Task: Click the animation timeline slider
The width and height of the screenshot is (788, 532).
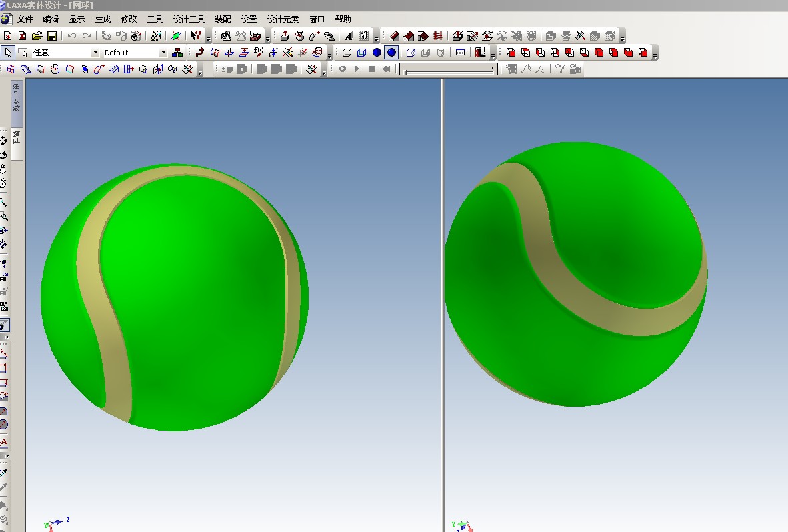Action: [x=448, y=69]
